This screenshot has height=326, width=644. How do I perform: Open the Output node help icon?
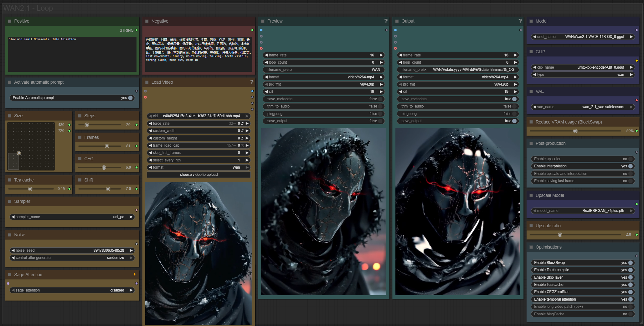[520, 21]
